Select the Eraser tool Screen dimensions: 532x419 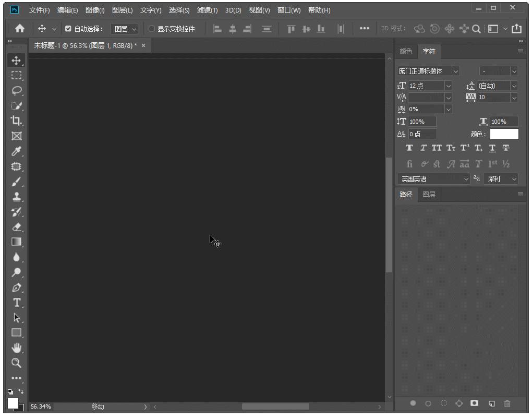tap(16, 227)
